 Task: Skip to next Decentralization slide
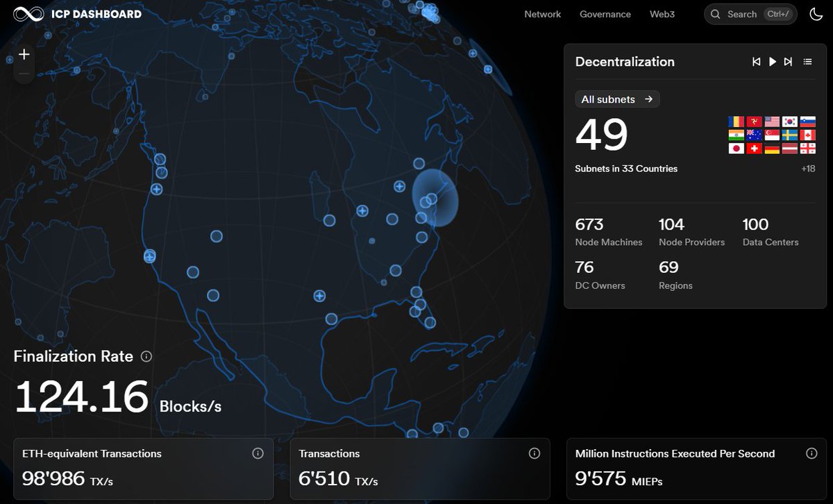[788, 62]
